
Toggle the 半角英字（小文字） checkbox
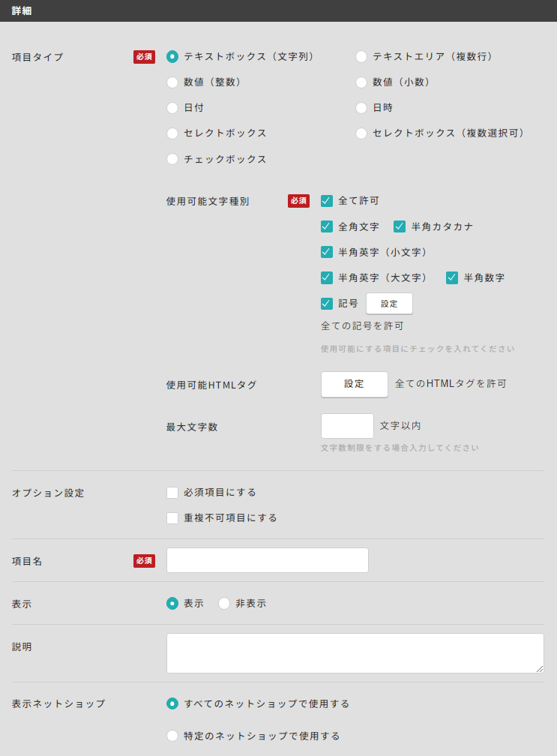[x=327, y=252]
